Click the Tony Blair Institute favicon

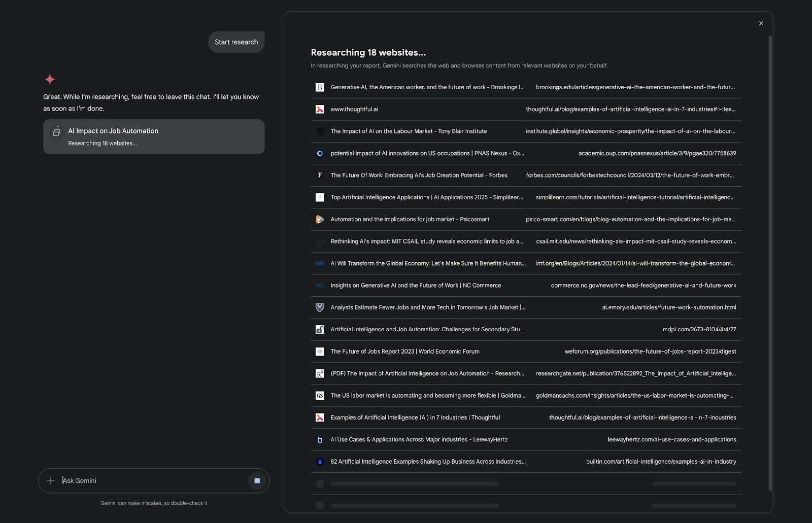click(x=320, y=131)
